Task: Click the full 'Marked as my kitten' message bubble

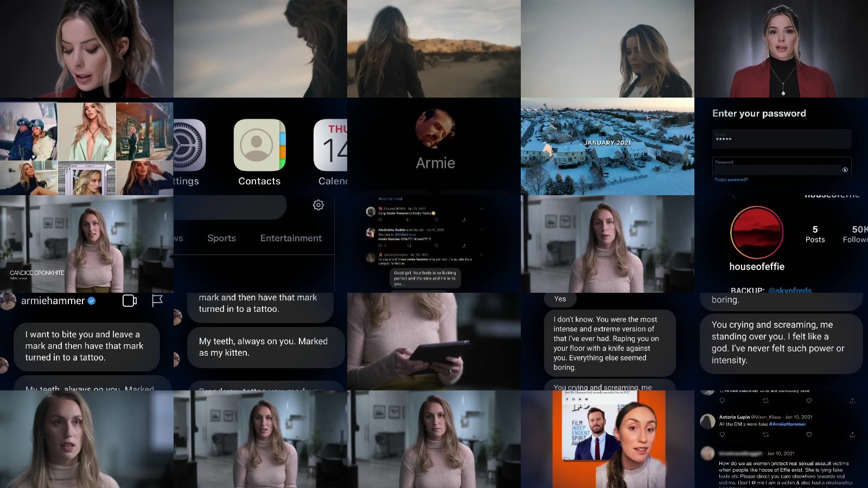Action: click(x=266, y=347)
